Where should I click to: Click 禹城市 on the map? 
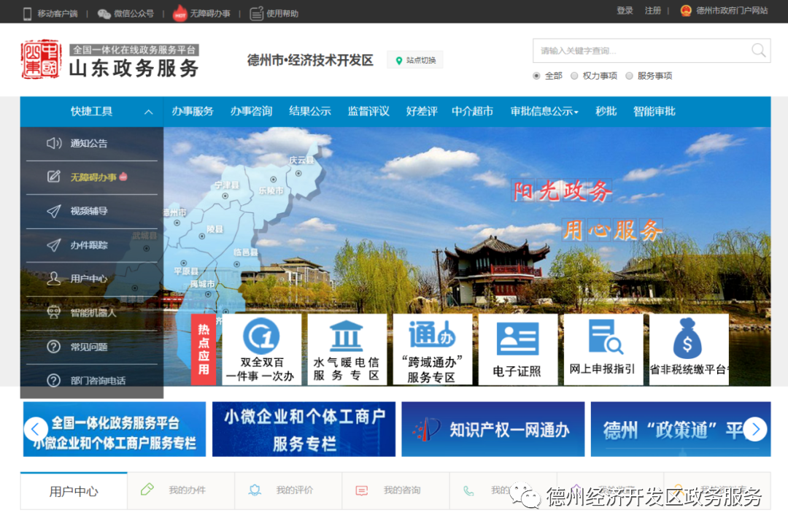pos(203,284)
